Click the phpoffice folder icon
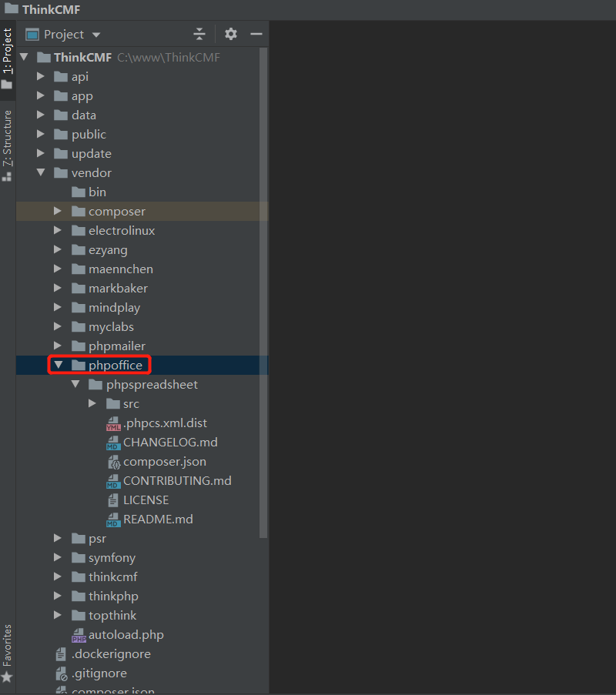Image resolution: width=616 pixels, height=695 pixels. click(x=79, y=365)
